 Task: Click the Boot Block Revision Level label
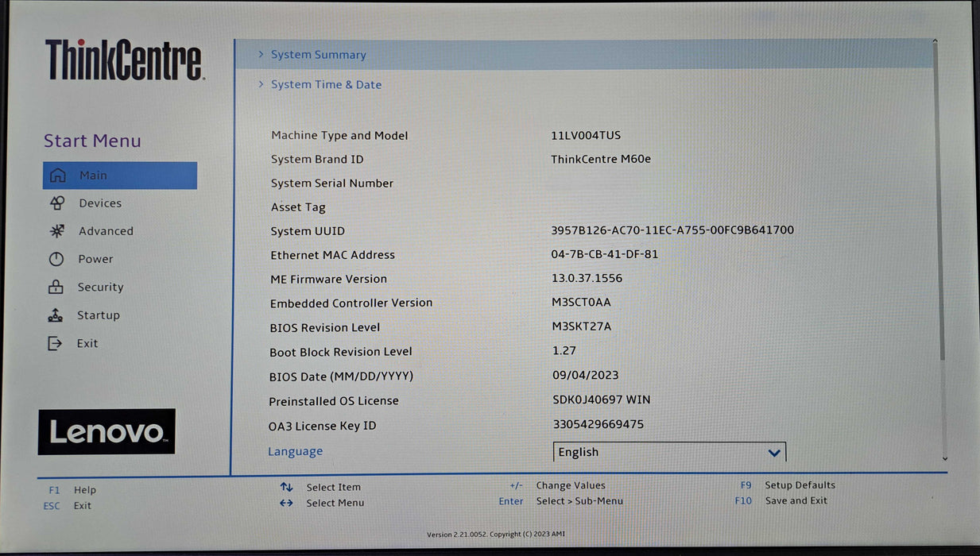click(341, 352)
